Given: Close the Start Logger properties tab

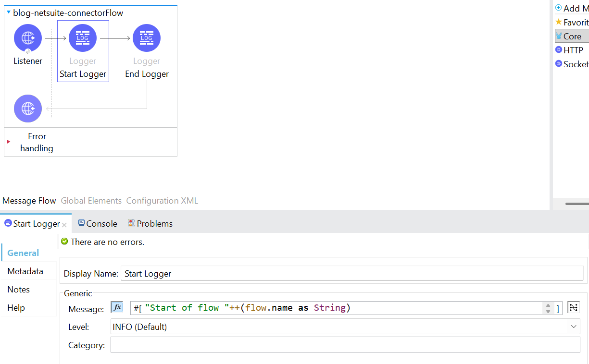Looking at the screenshot, I should (x=64, y=224).
